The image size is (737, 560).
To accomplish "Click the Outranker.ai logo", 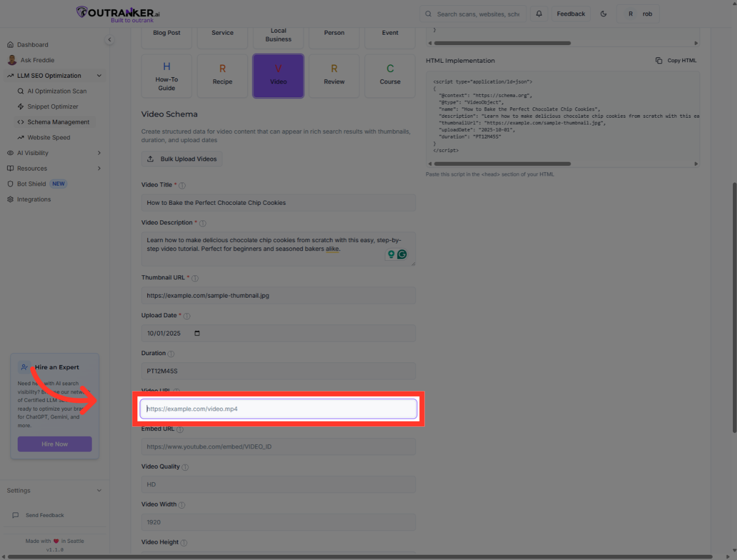I will pyautogui.click(x=118, y=14).
